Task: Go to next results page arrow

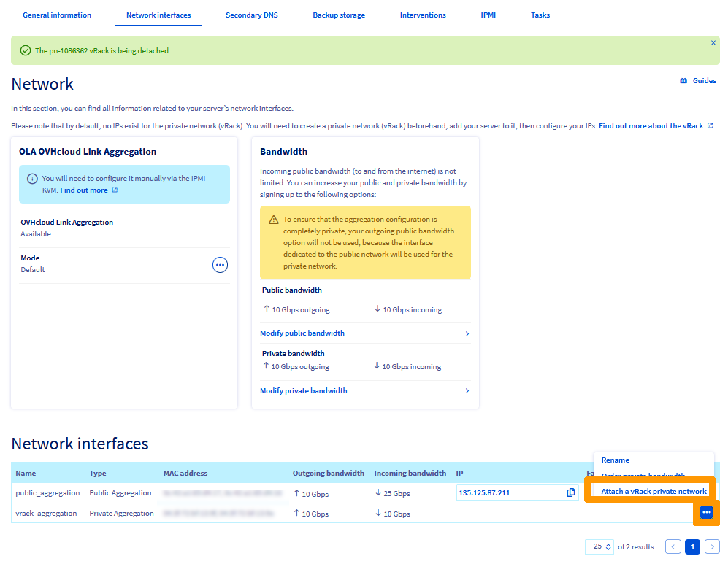Action: click(712, 546)
